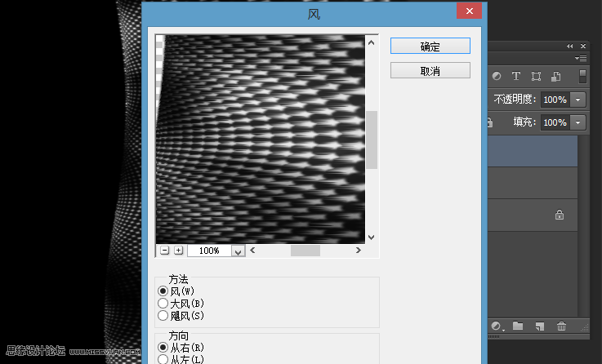Click the preview vertical scrollbar thumb

pyautogui.click(x=371, y=140)
